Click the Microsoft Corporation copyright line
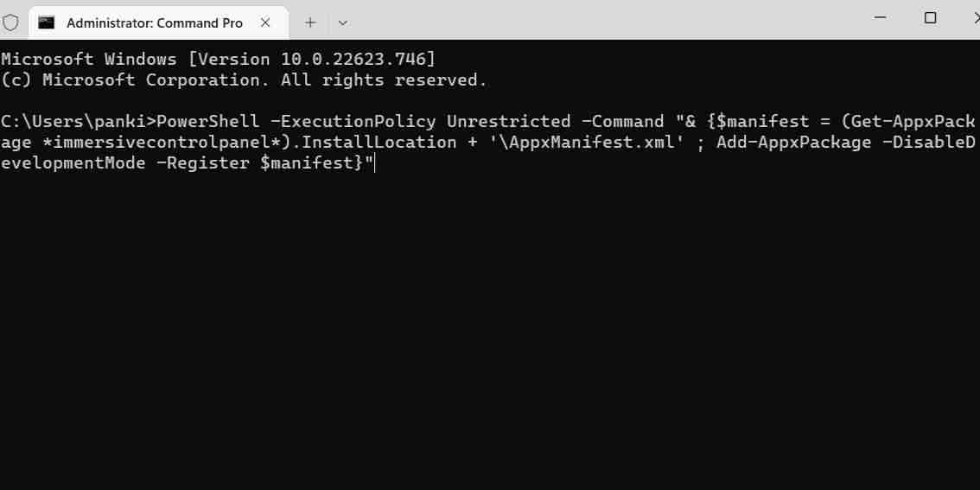The width and height of the screenshot is (980, 490). [x=244, y=80]
